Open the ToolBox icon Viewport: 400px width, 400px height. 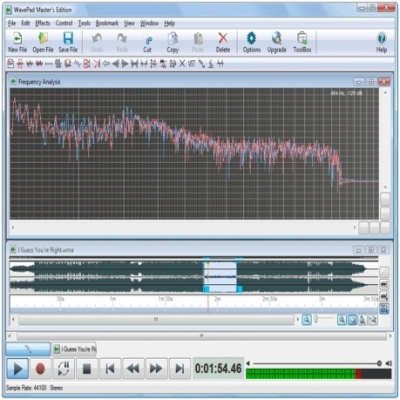(302, 42)
